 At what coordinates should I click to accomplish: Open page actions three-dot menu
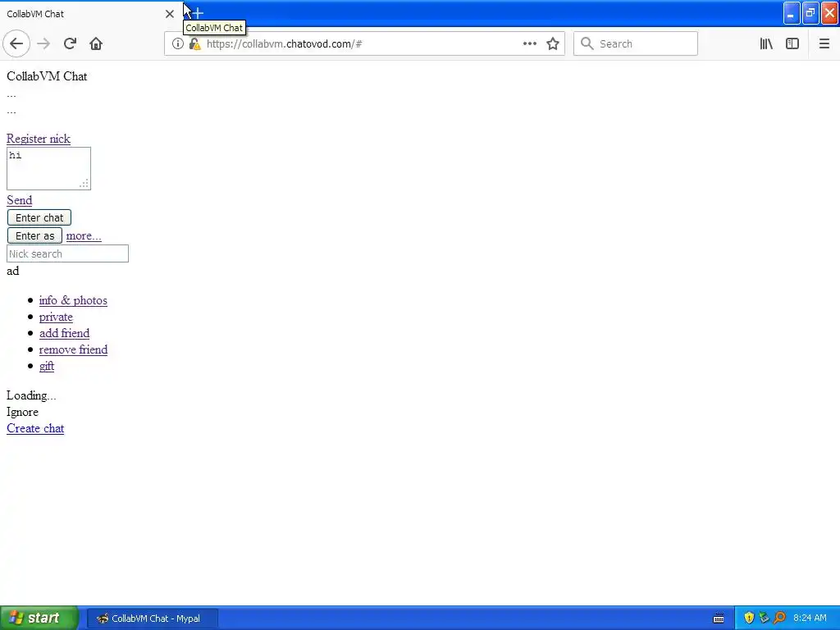click(529, 44)
